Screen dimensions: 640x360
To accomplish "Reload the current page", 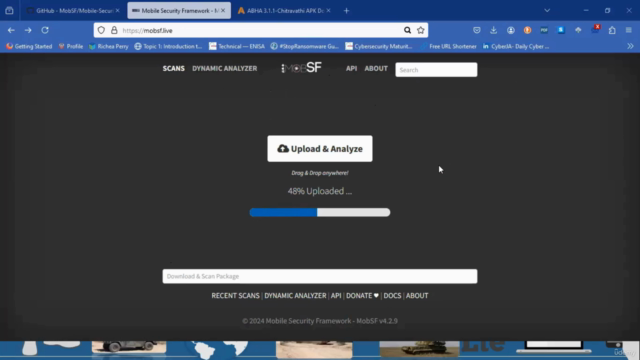I will point(45,30).
